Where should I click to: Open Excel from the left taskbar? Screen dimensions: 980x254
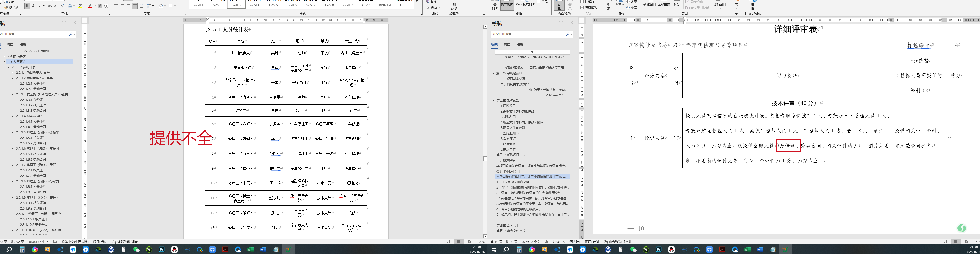(250, 249)
